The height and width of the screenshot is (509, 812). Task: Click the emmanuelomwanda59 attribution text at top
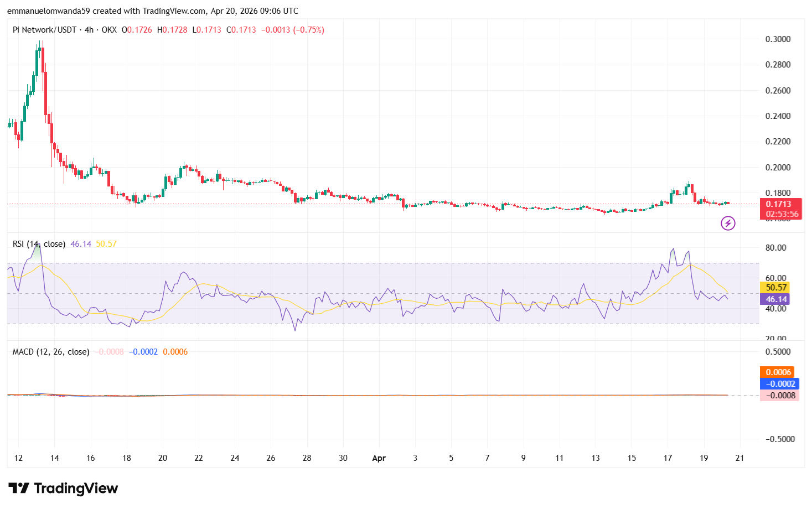(48, 11)
